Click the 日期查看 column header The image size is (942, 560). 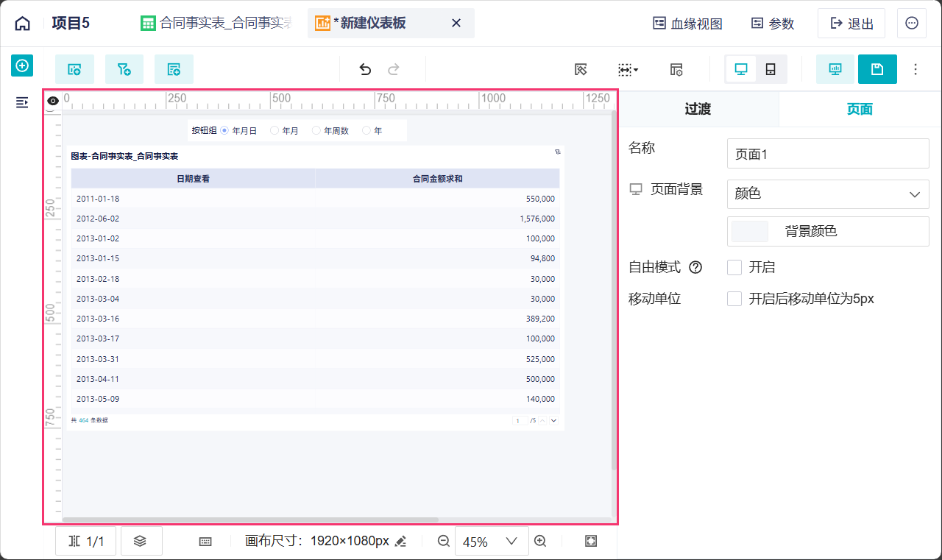coord(193,178)
